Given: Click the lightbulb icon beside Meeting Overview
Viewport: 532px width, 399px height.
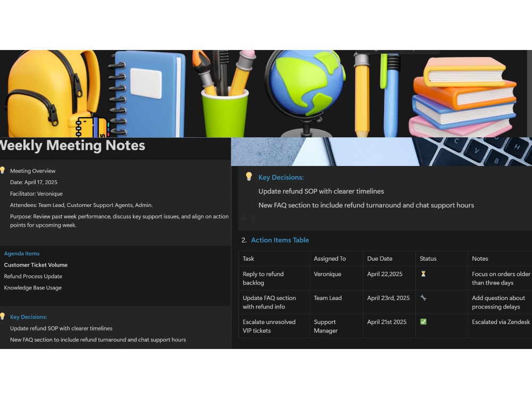Looking at the screenshot, I should coord(2,170).
